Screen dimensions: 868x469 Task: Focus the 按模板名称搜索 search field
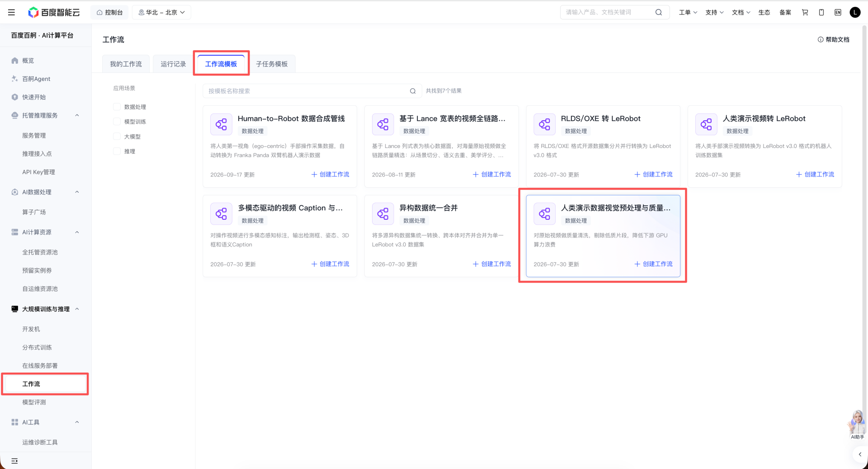tap(312, 91)
